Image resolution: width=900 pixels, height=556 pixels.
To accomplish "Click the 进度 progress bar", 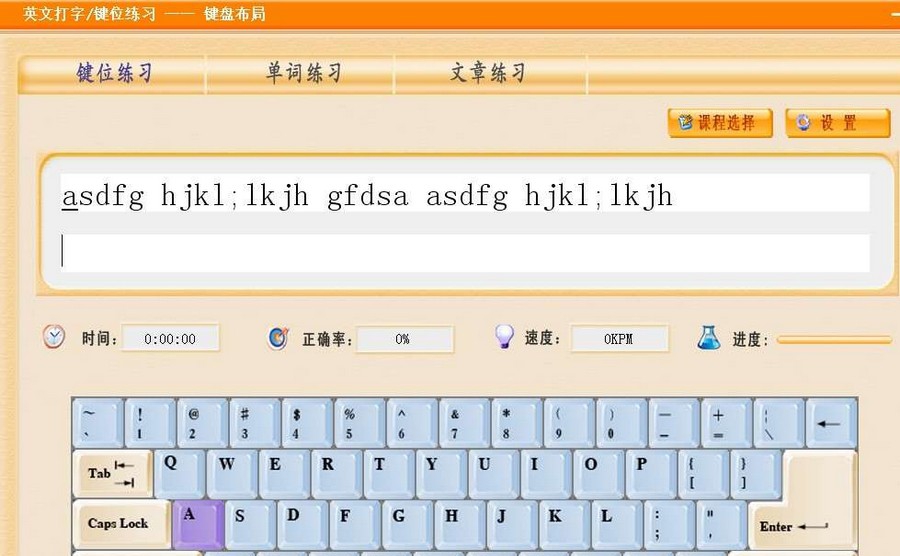I will coord(834,340).
